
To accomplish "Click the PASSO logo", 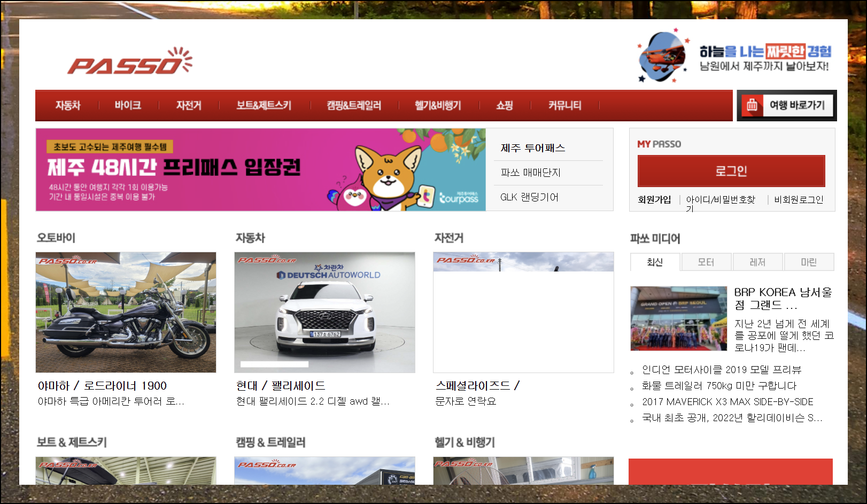I will pos(130,61).
